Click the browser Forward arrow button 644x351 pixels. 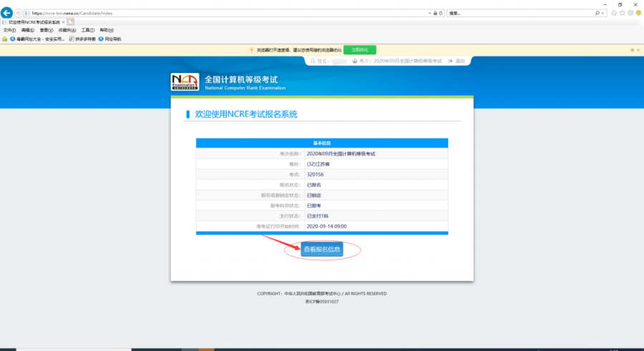(19, 13)
